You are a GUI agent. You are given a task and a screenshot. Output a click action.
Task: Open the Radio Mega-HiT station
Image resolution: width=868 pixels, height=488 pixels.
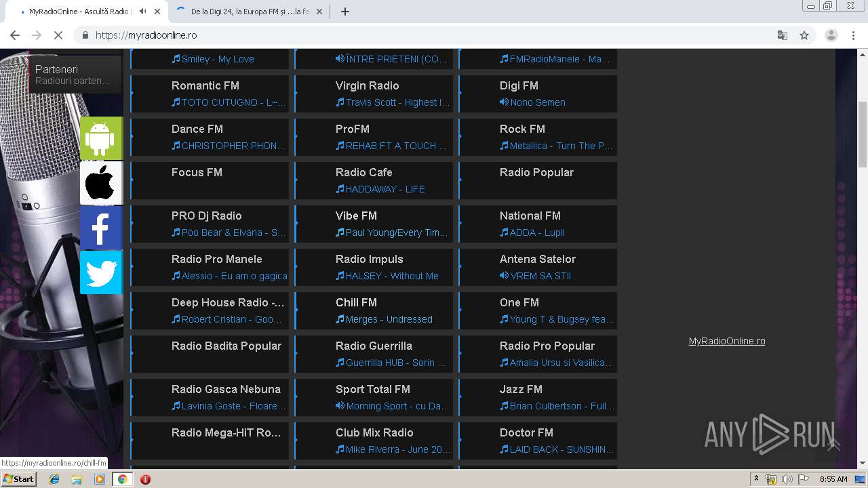pyautogui.click(x=210, y=441)
